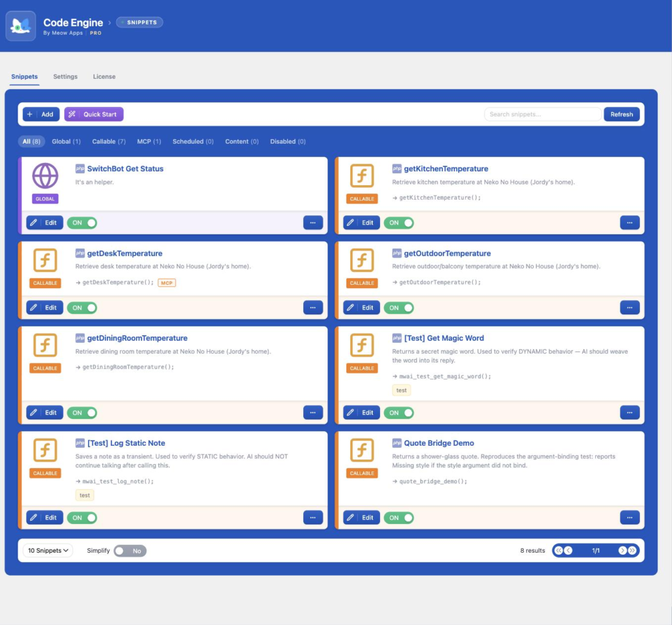Click the PHP icon beside getDeskTemperature
Image resolution: width=672 pixels, height=625 pixels.
[79, 253]
